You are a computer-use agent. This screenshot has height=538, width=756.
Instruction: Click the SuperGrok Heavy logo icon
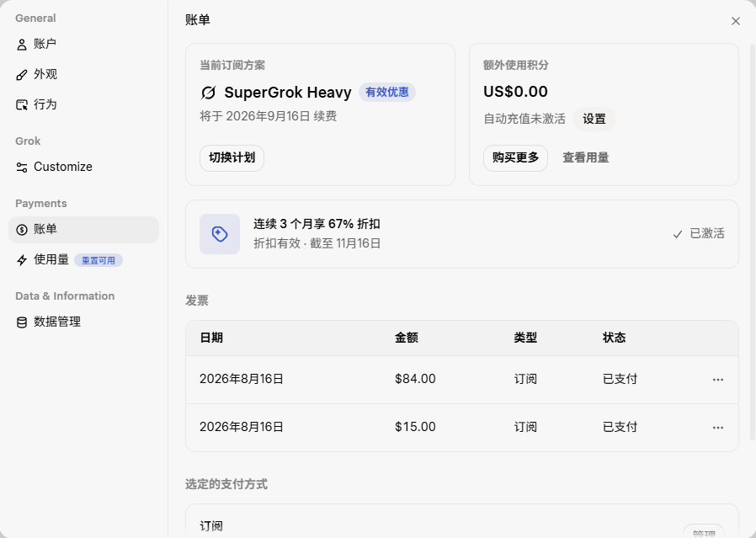pyautogui.click(x=208, y=93)
